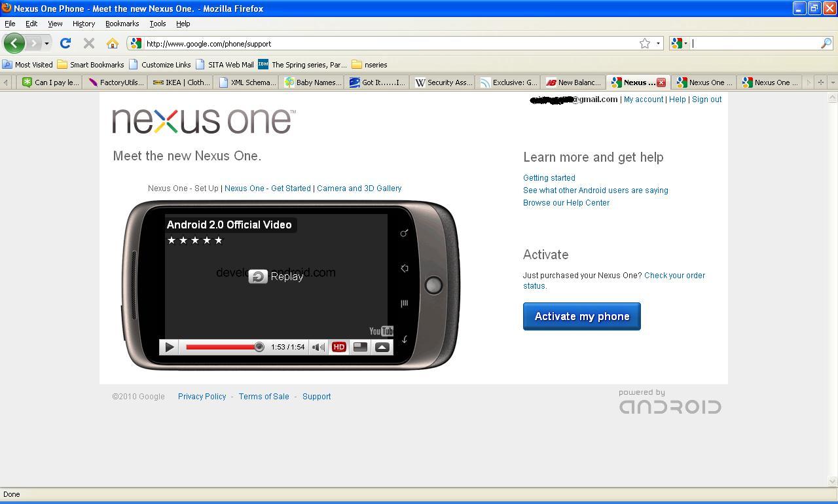Mute the video volume speaker icon

coord(318,347)
